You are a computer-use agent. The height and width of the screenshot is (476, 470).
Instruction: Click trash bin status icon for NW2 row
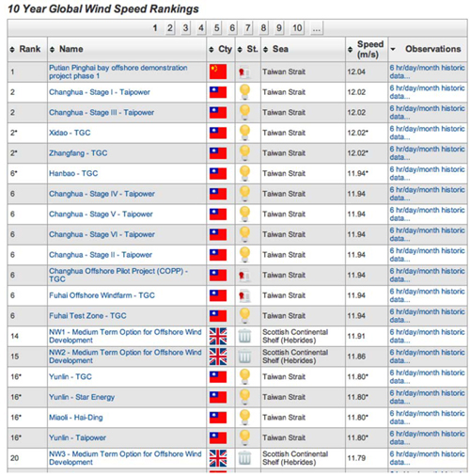coord(244,357)
